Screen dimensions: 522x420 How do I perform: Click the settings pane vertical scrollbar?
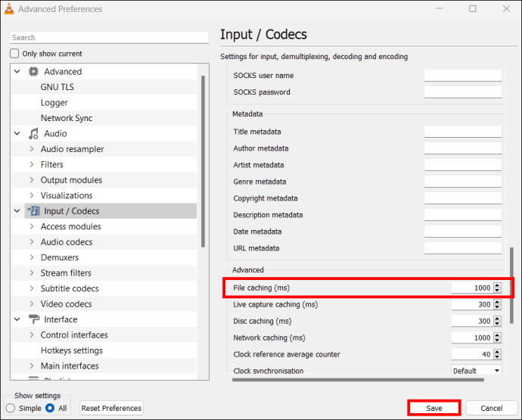[511, 285]
